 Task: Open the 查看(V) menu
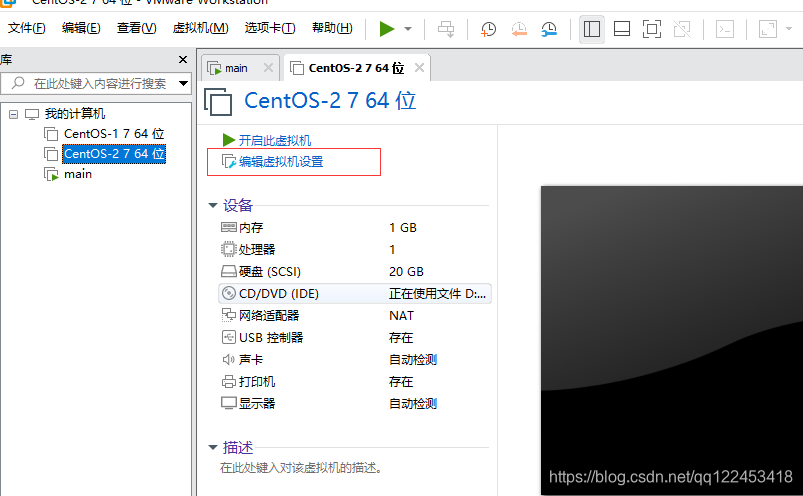136,28
